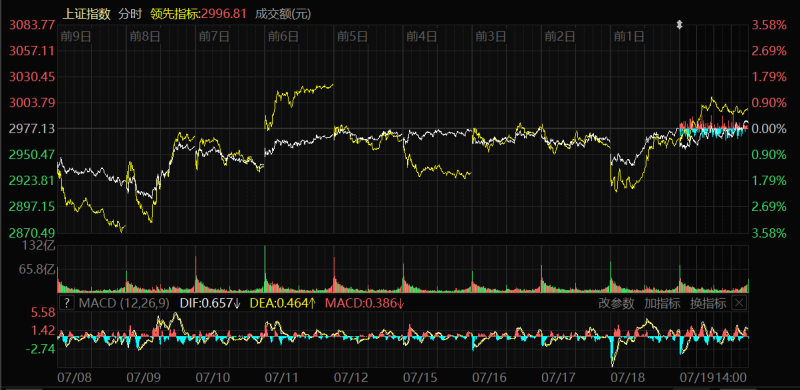
Task: Select the 前1日 day marker
Action: point(629,36)
